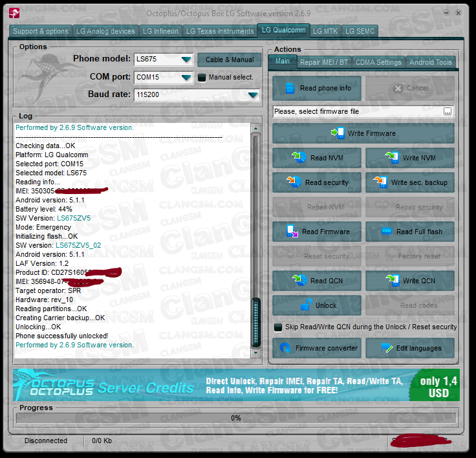Enable Skip Read/Write QCN during Unlock checkbox
The height and width of the screenshot is (458, 476).
[277, 327]
